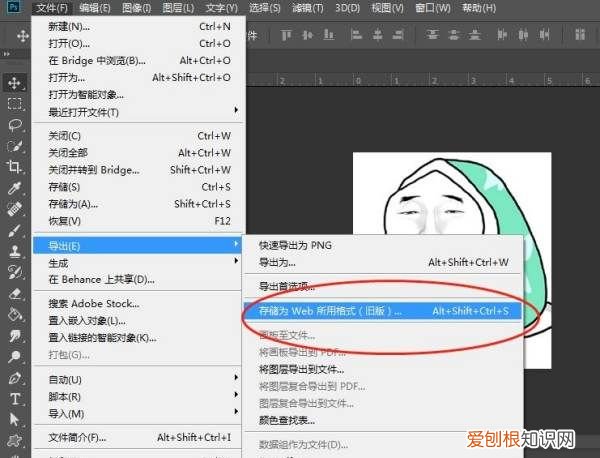
Task: Select the Eraser tool
Action: (x=15, y=294)
